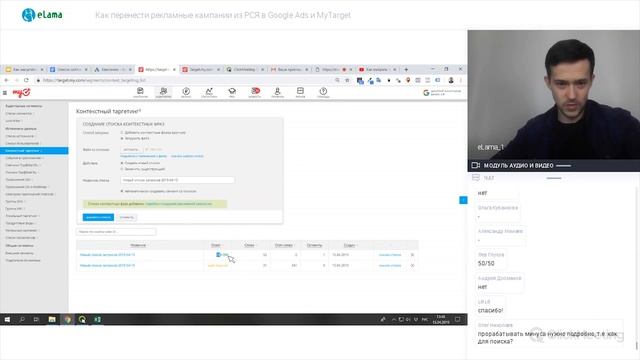
Task: Sort the table by the Название column
Action: (x=138, y=245)
